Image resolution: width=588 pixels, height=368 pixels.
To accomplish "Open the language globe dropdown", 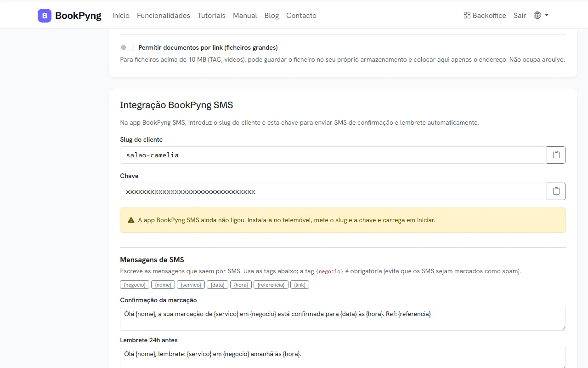I will (541, 16).
